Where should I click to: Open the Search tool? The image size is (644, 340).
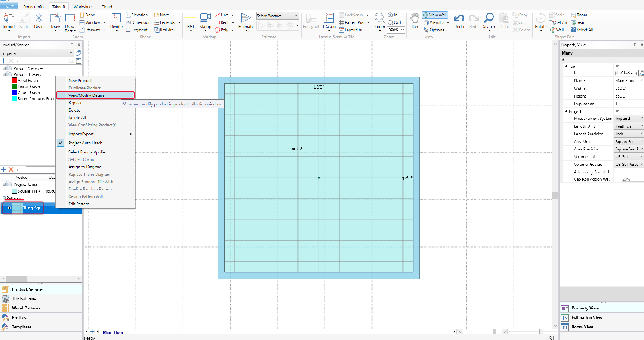point(489,21)
